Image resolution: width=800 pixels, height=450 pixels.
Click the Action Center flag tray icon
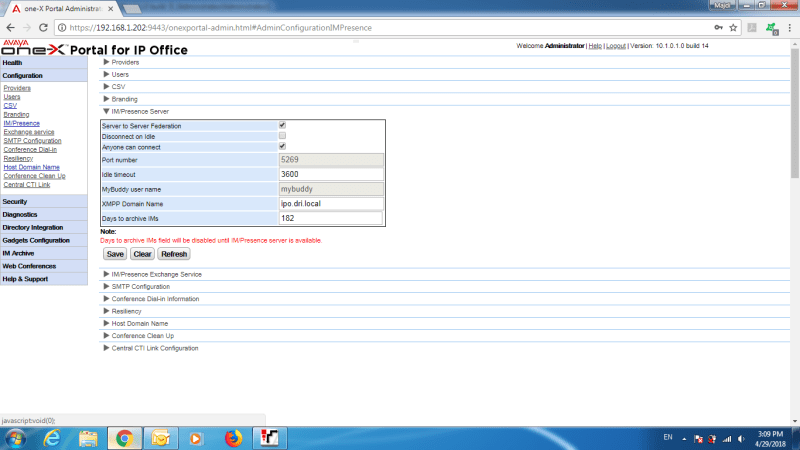(x=698, y=439)
